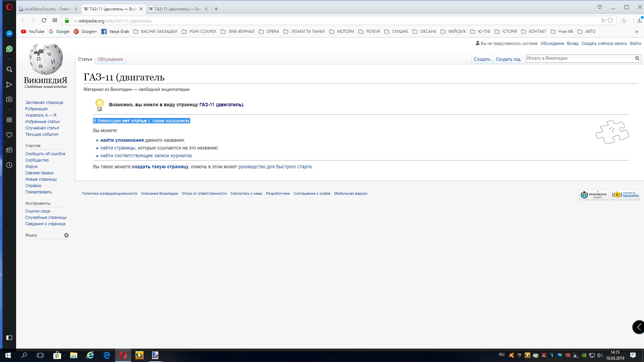Open Messenger in Opera sidebar
Screen dimensions: 644x362
pyautogui.click(x=9, y=34)
